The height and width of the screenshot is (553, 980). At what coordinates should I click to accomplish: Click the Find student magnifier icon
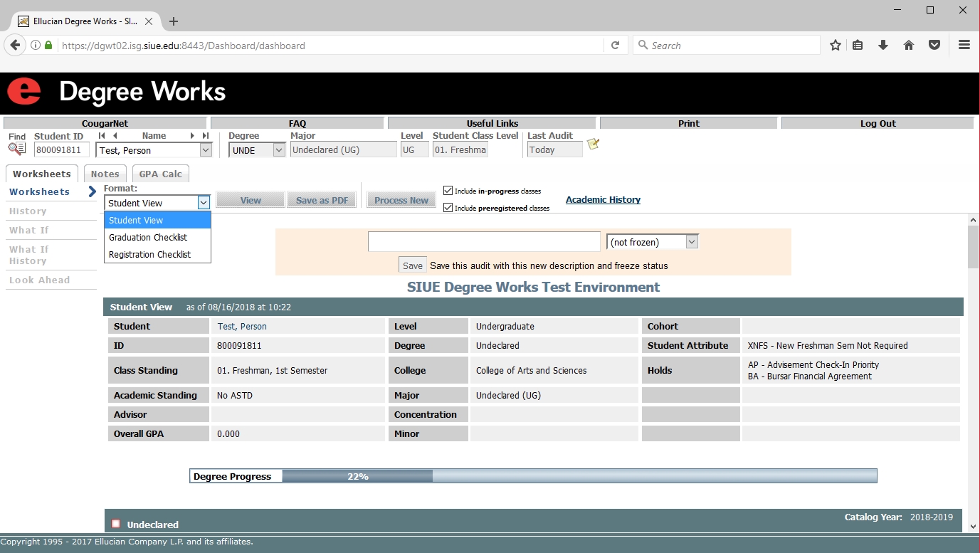[16, 149]
